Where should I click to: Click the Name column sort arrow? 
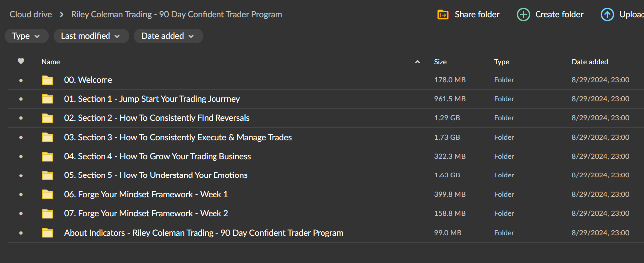point(417,62)
